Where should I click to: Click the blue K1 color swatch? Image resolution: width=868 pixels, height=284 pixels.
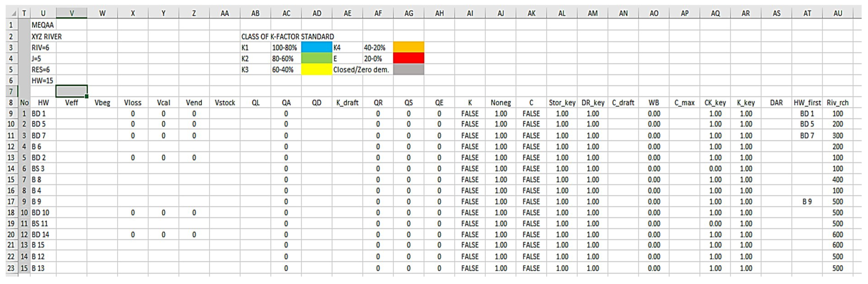(316, 48)
